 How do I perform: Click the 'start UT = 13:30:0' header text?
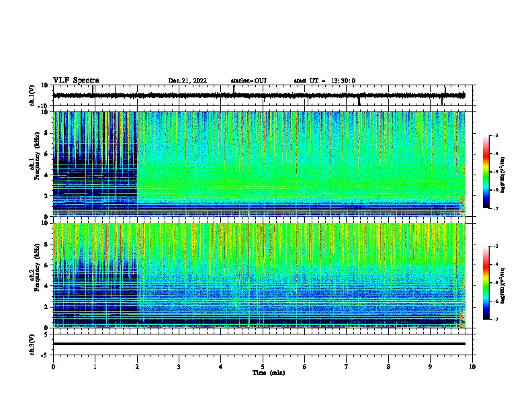coord(324,81)
